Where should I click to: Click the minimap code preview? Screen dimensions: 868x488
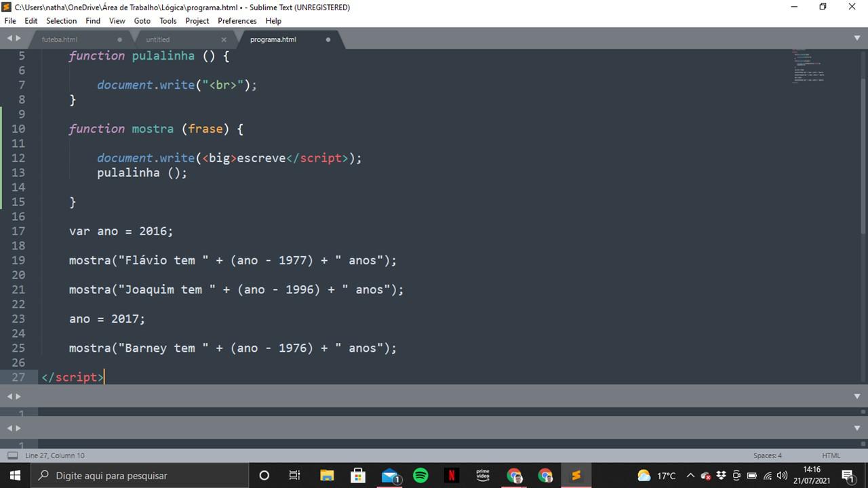808,66
